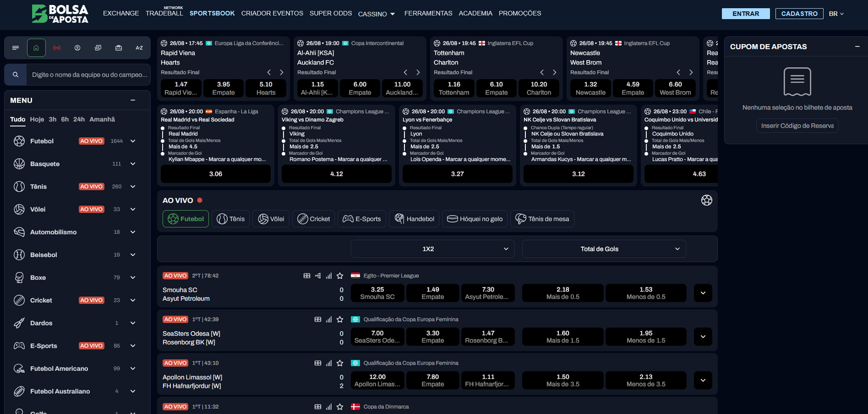The height and width of the screenshot is (414, 868).
Task: Open the 1X2 market dropdown
Action: pyautogui.click(x=433, y=249)
